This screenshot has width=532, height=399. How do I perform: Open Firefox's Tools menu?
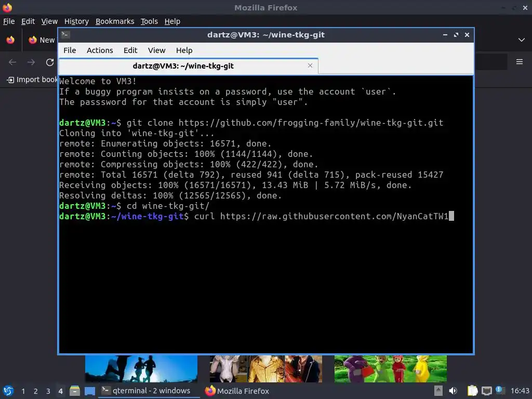[x=149, y=21]
